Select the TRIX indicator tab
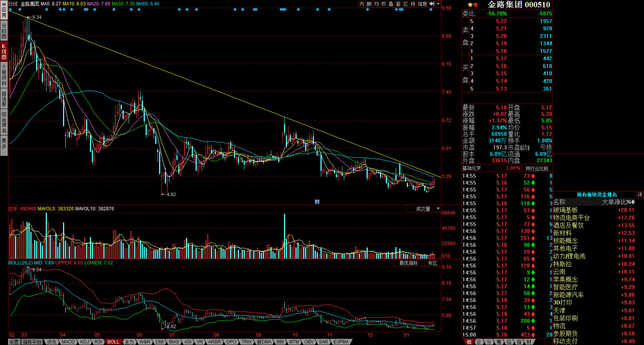 tap(247, 342)
